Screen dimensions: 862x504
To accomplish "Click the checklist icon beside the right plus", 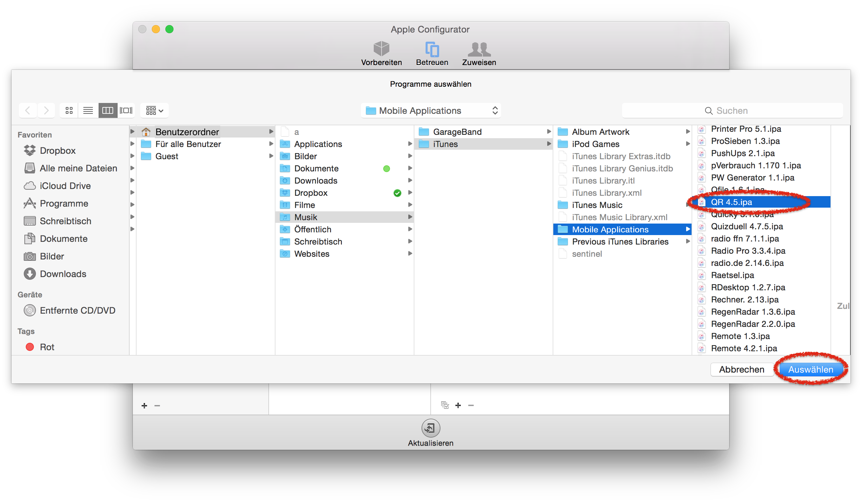I will coord(445,405).
